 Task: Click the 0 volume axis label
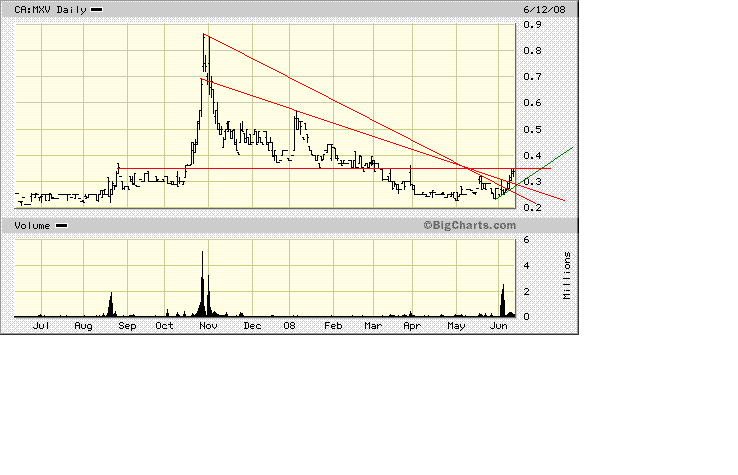tap(527, 317)
